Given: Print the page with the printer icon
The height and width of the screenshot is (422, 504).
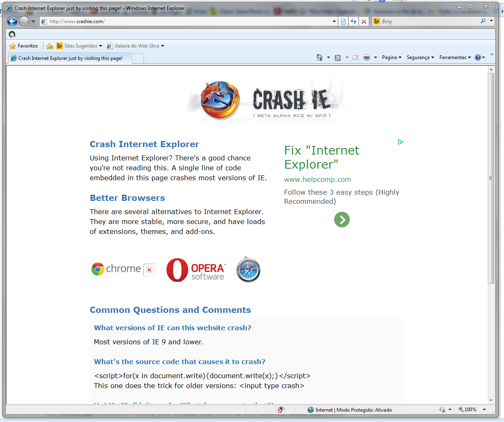Looking at the screenshot, I should (366, 57).
